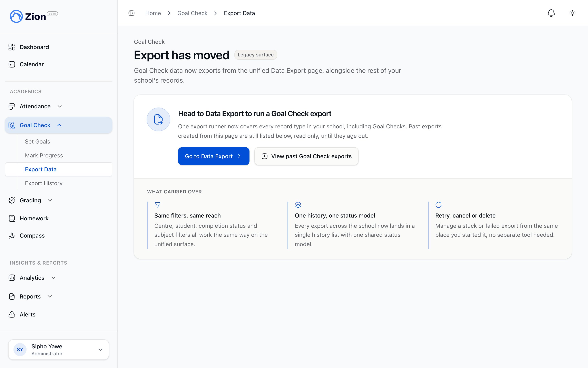This screenshot has width=588, height=368.
Task: Click the 'Administrator' role text
Action: 47,354
